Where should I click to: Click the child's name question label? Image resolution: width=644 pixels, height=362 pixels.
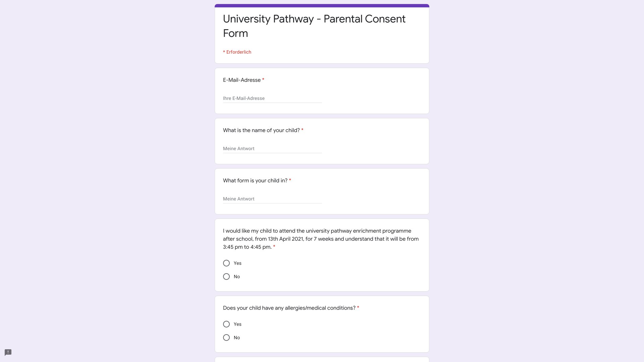261,130
